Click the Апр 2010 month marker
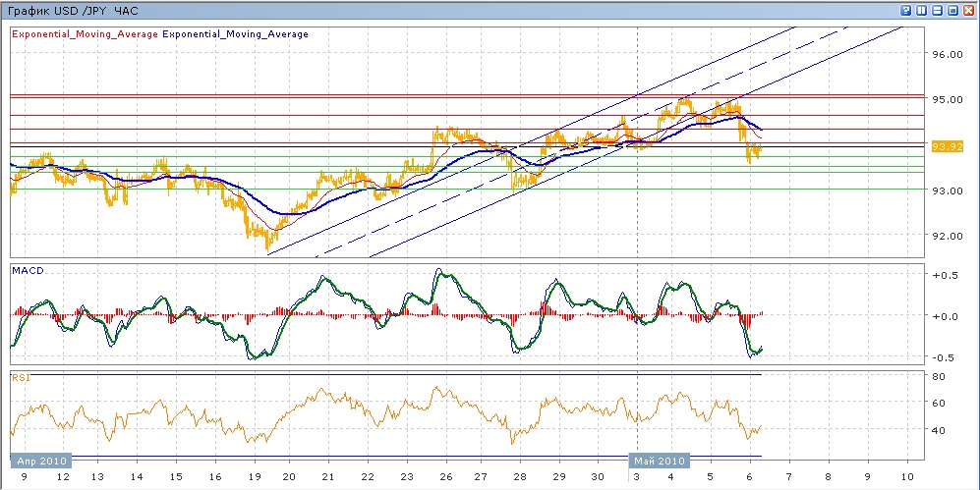 coord(39,460)
